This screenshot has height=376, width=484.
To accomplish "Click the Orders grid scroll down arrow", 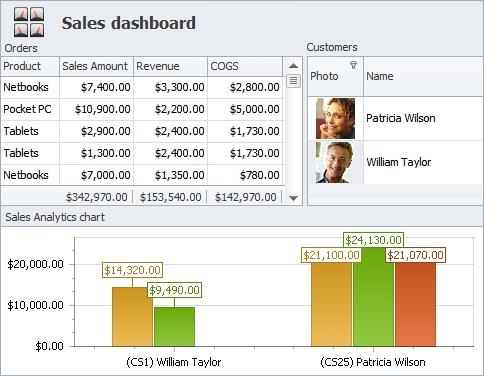I will pyautogui.click(x=293, y=198).
